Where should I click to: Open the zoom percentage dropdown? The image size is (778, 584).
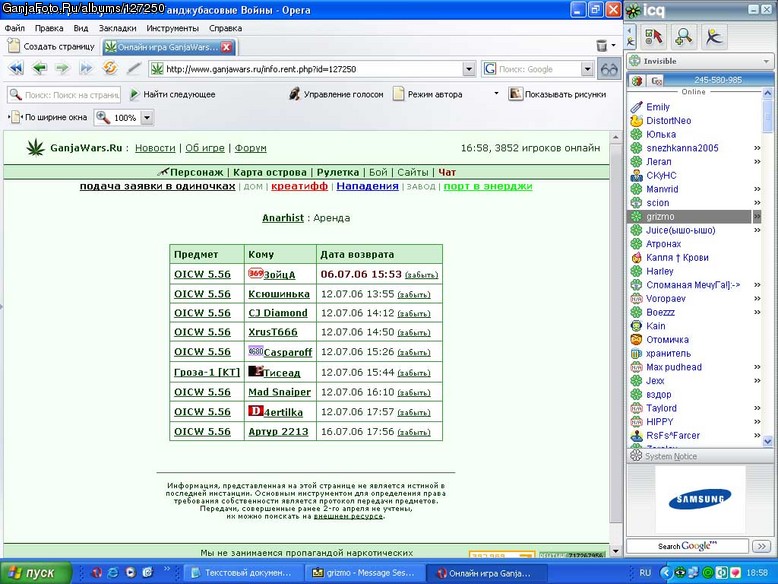pos(147,118)
